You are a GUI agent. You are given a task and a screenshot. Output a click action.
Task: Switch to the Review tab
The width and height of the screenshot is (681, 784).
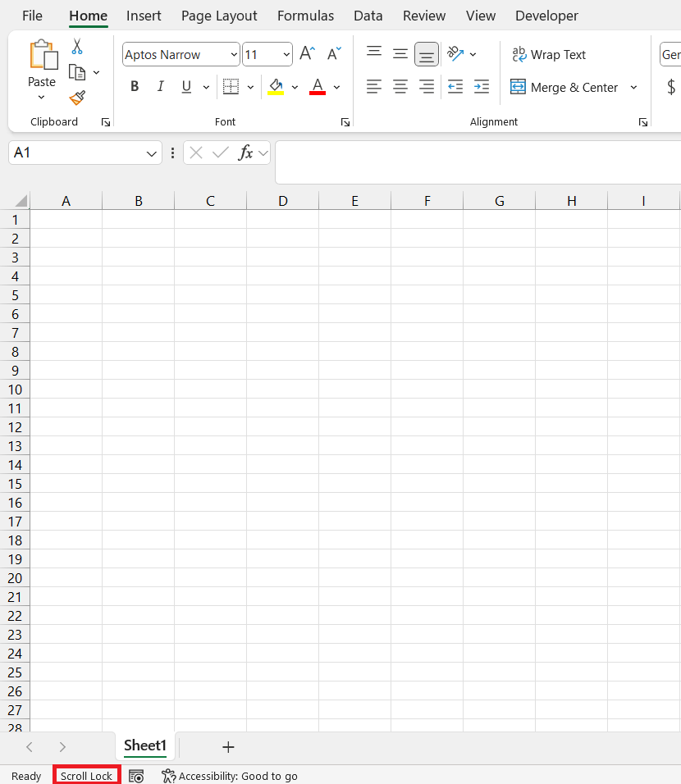coord(424,16)
